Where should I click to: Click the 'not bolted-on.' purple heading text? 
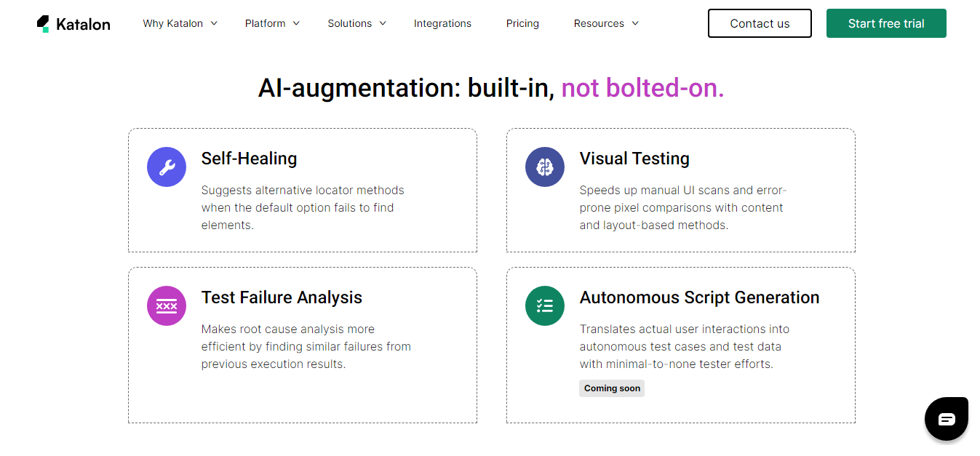[x=642, y=88]
